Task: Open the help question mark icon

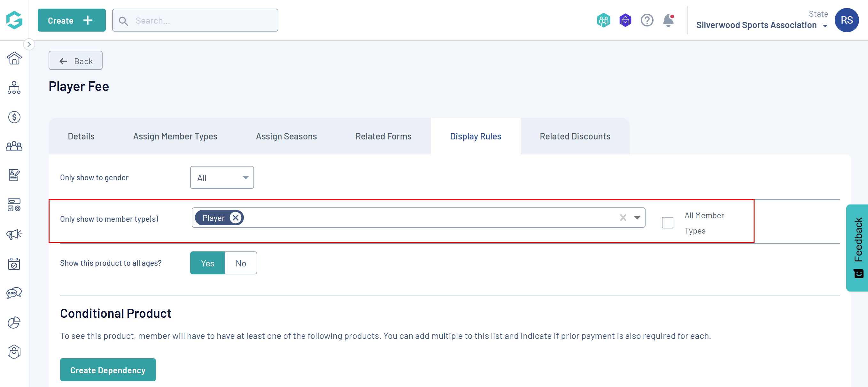Action: point(647,20)
